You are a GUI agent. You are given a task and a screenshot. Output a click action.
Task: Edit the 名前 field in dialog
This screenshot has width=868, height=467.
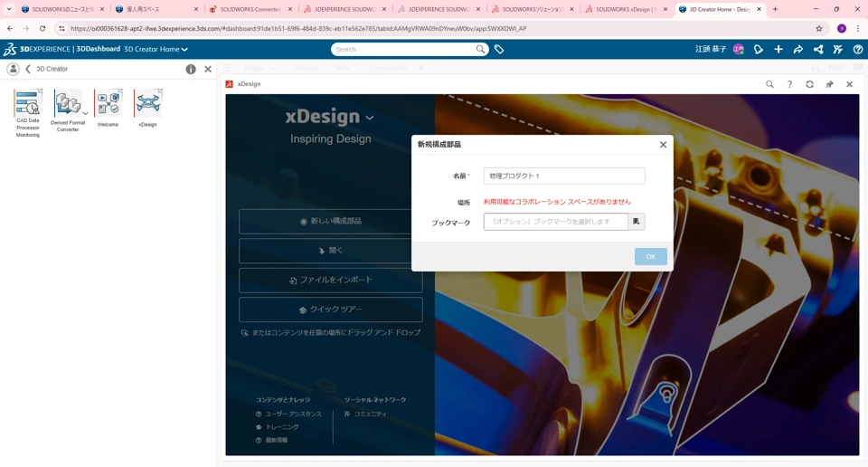pos(564,176)
